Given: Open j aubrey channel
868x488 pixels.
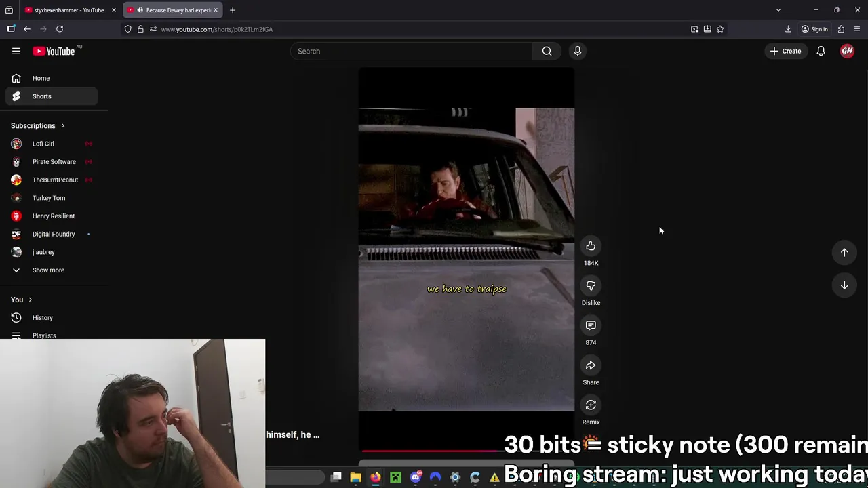Looking at the screenshot, I should [x=52, y=252].
